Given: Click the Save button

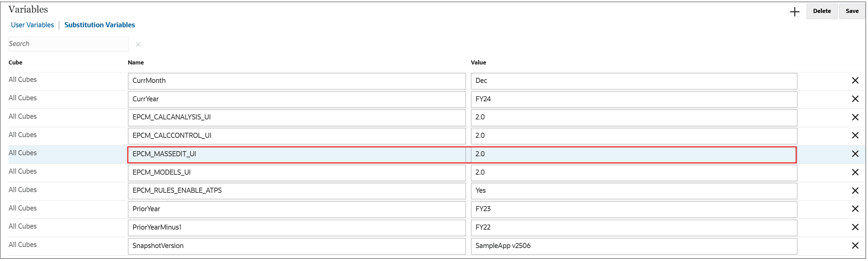Looking at the screenshot, I should pyautogui.click(x=852, y=11).
